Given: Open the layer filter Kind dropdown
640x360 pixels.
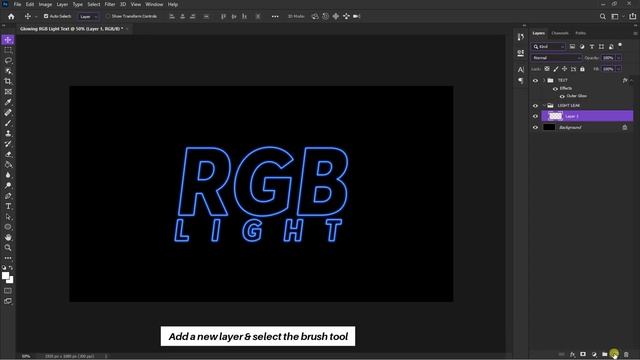Looking at the screenshot, I should coord(548,47).
